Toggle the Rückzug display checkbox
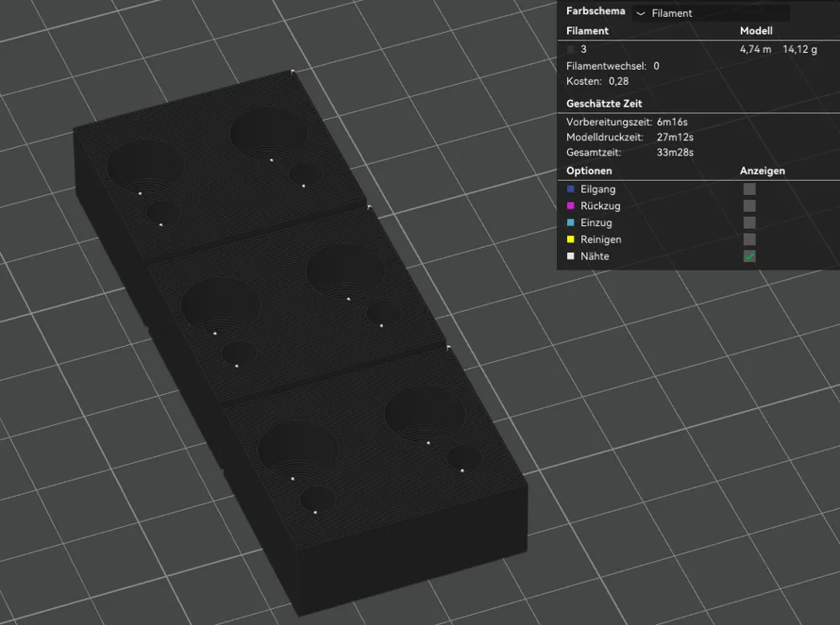 click(x=749, y=206)
